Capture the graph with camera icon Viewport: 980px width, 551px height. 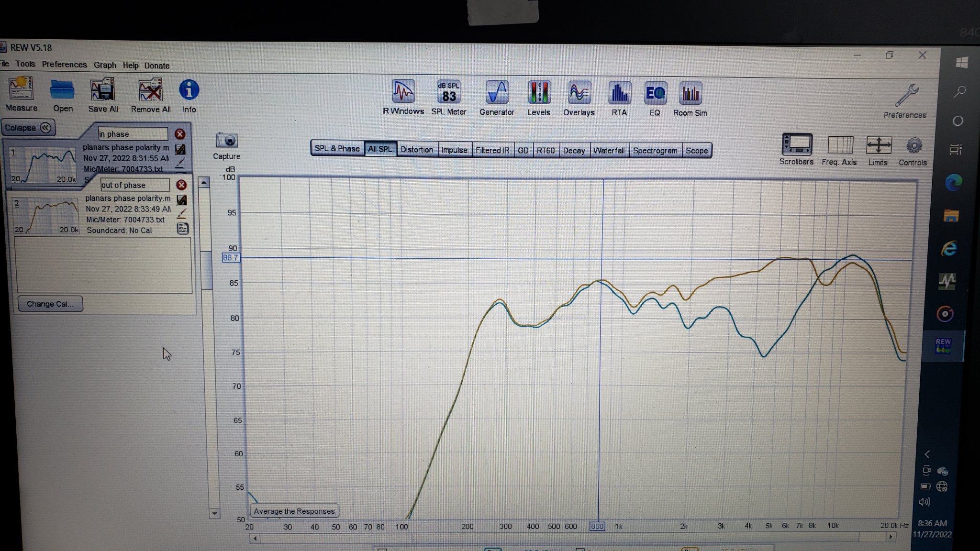click(226, 146)
